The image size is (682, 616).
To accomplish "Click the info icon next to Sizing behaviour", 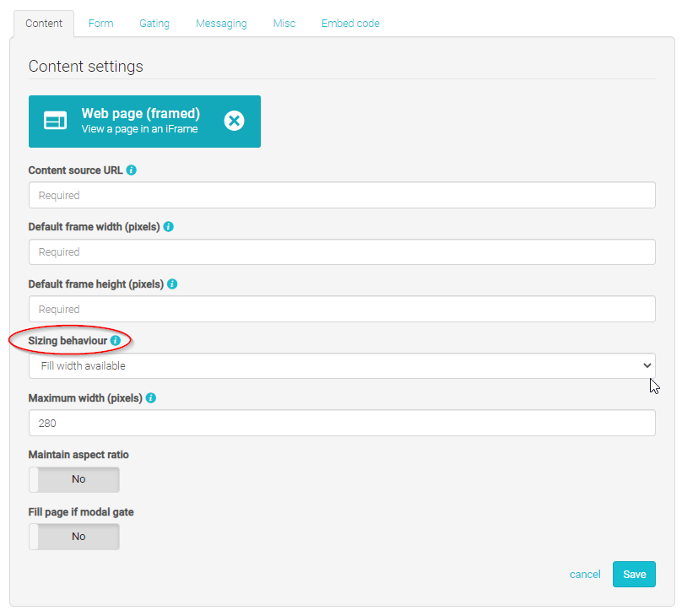I will coord(116,340).
